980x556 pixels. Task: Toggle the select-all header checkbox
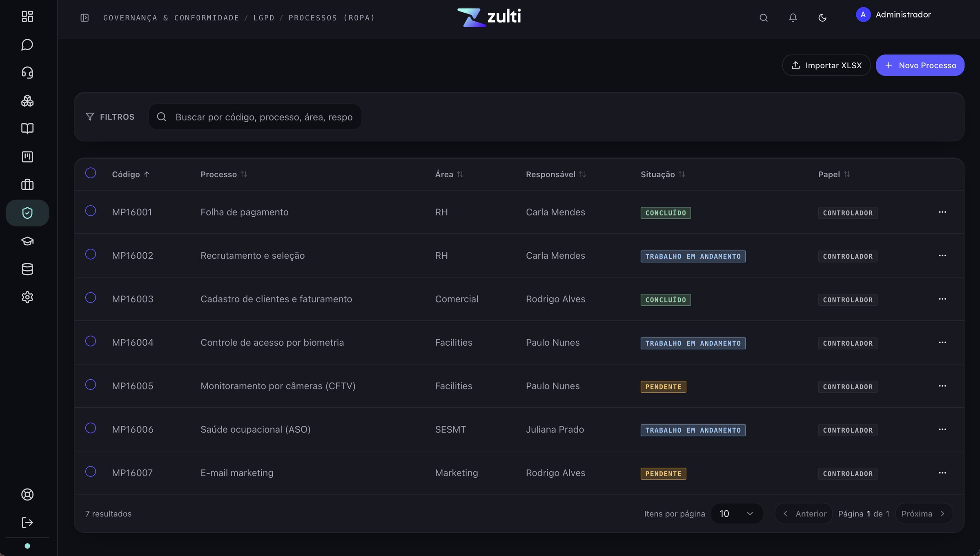(x=91, y=173)
